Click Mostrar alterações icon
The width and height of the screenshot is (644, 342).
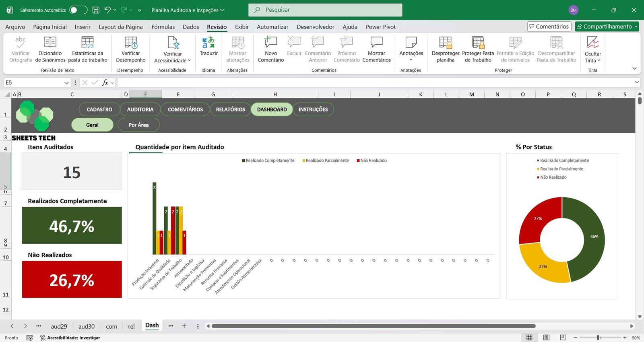point(237,42)
